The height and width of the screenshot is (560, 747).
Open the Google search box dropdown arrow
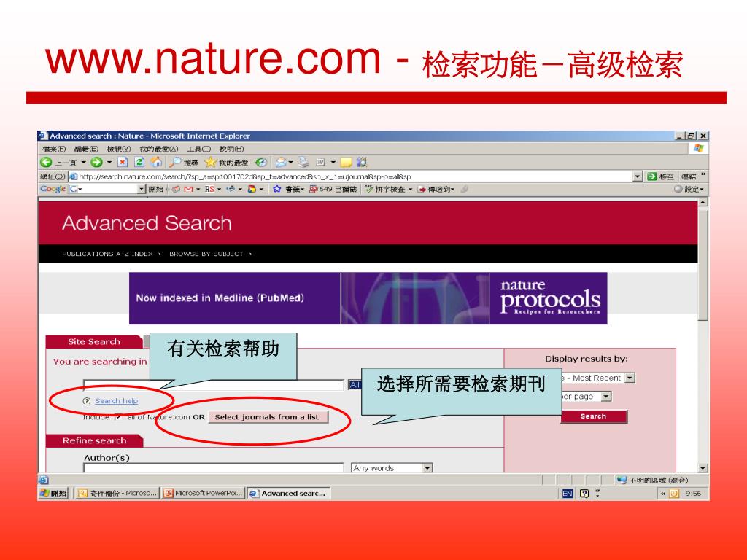click(141, 189)
